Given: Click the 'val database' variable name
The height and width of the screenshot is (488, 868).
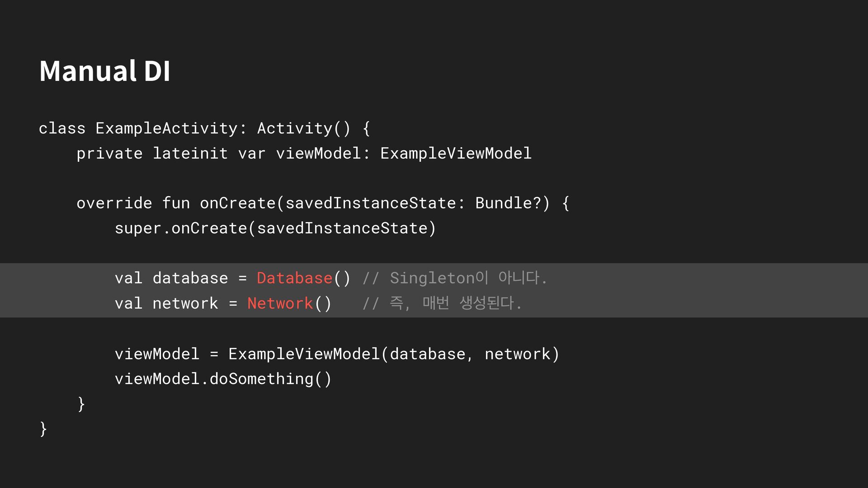Looking at the screenshot, I should pyautogui.click(x=190, y=278).
